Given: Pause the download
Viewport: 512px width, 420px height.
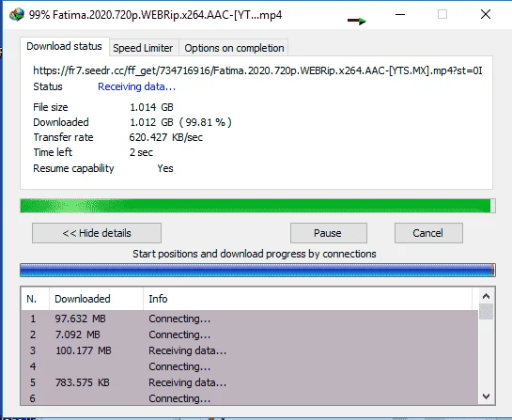Looking at the screenshot, I should pos(329,233).
